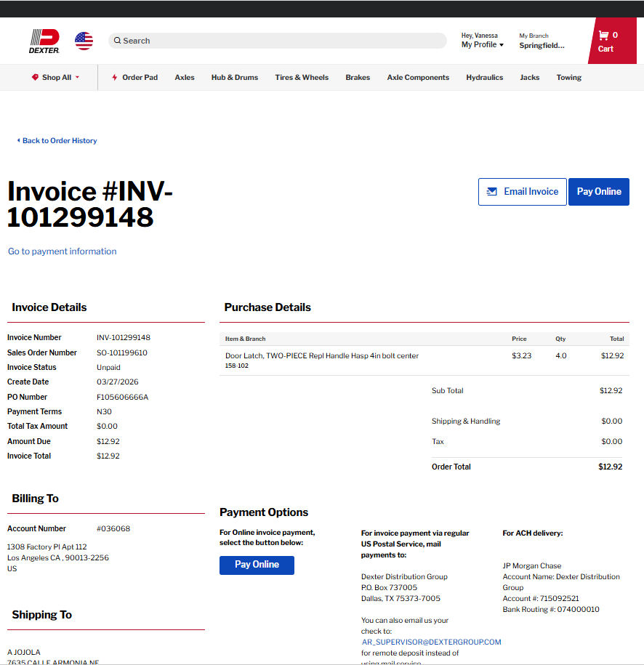Click the Email Invoice button

pos(522,192)
